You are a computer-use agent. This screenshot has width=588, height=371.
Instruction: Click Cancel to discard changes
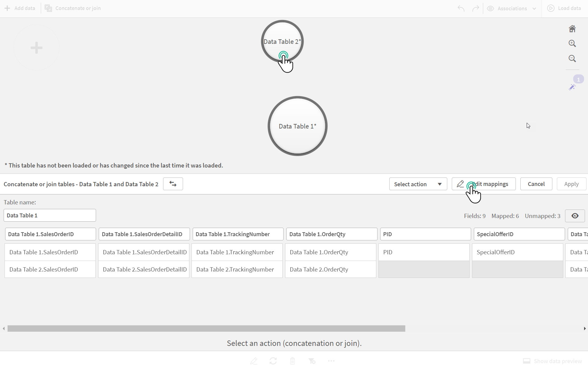(x=536, y=184)
